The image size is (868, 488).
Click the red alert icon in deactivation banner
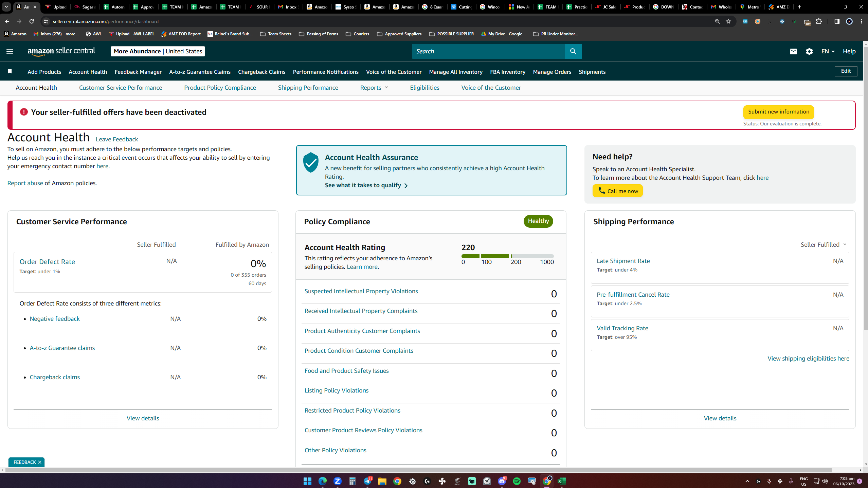tap(24, 112)
